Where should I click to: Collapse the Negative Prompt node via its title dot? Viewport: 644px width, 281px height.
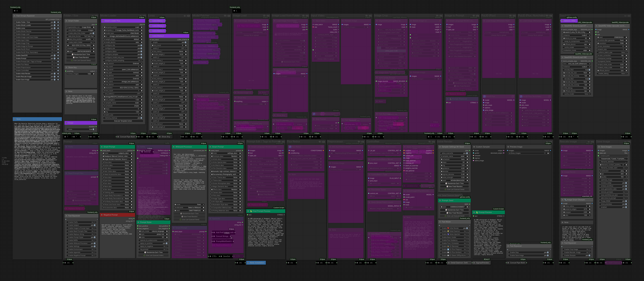pos(102,215)
